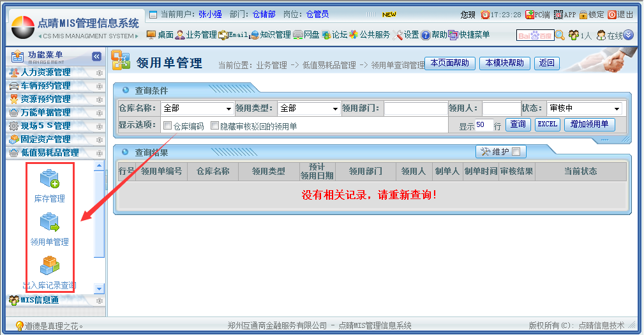The height and width of the screenshot is (335, 644).
Task: Enable the 仓库编码 checkbox
Action: tap(168, 126)
